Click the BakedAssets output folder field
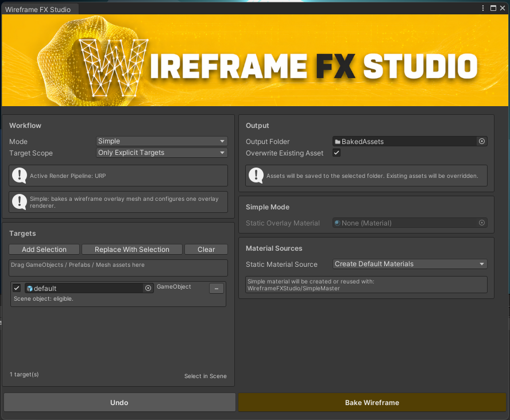Image resolution: width=510 pixels, height=420 pixels. point(410,141)
